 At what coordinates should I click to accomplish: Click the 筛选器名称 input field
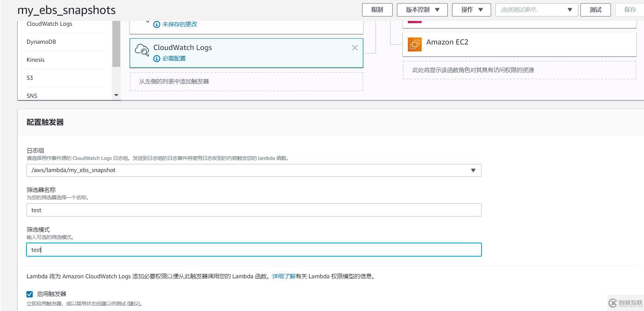[254, 210]
